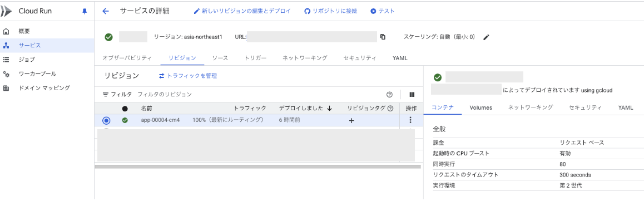Switch to ソース tab

[x=220, y=58]
